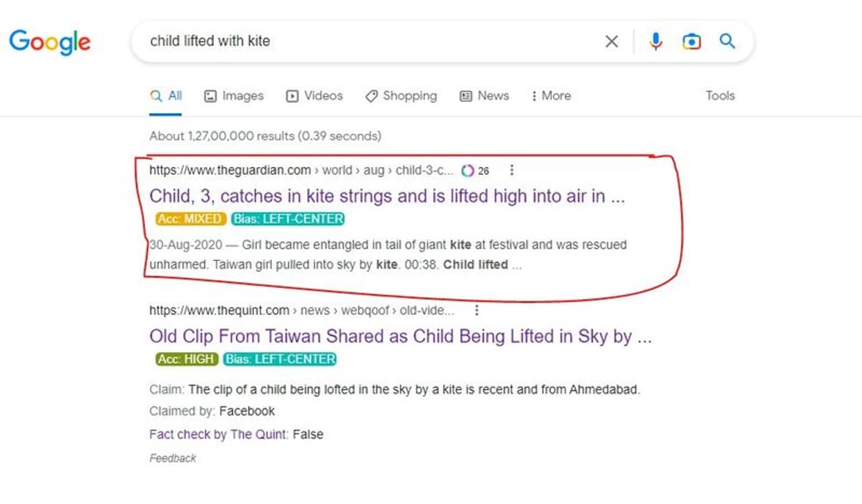Start voice search with microphone icon
Screen dimensions: 862x504
coord(655,42)
